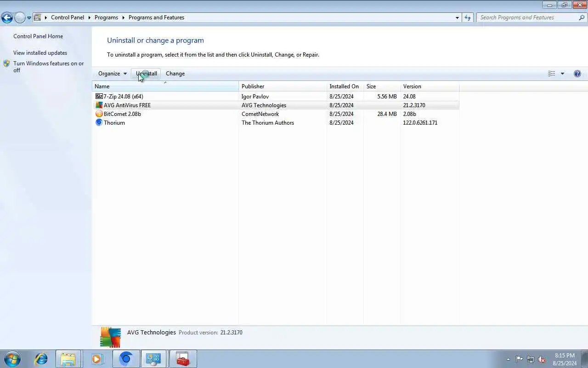588x368 pixels.
Task: Click Programs breadcrumb
Action: click(106, 17)
